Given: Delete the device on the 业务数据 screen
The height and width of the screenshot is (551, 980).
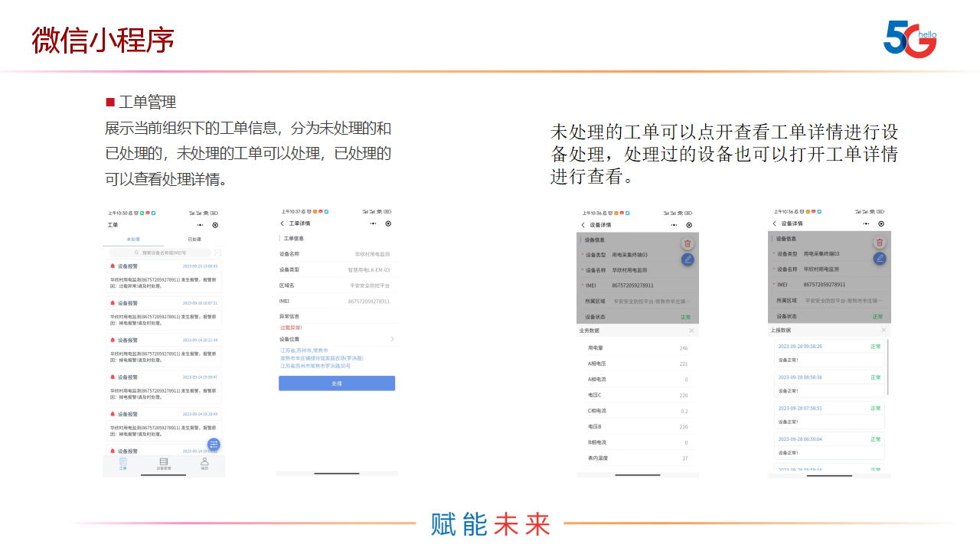Looking at the screenshot, I should pyautogui.click(x=688, y=243).
